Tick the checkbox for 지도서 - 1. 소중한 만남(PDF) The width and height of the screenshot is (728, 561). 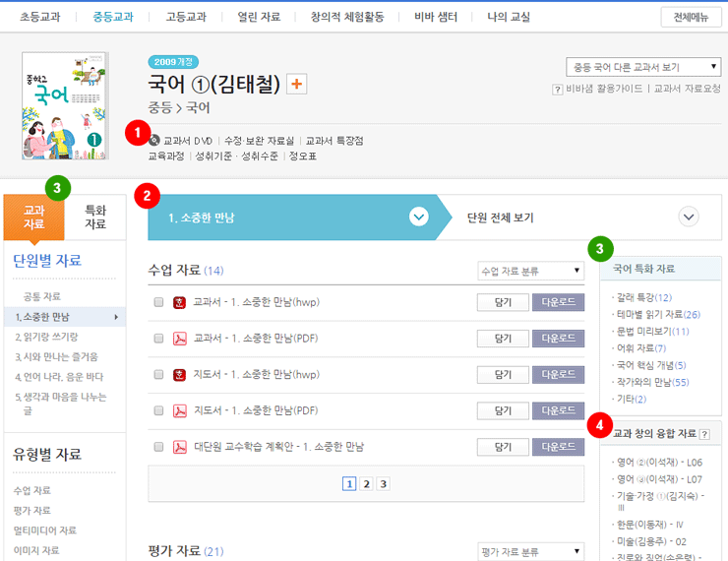[159, 410]
